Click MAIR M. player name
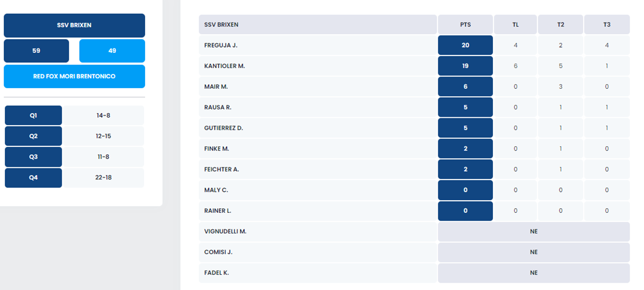The image size is (644, 290). (x=216, y=87)
